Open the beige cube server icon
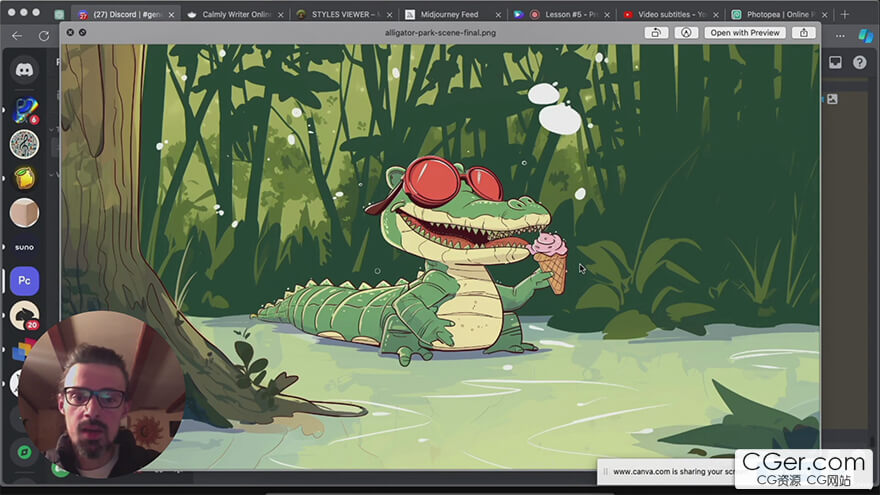The image size is (880, 495). [x=24, y=213]
